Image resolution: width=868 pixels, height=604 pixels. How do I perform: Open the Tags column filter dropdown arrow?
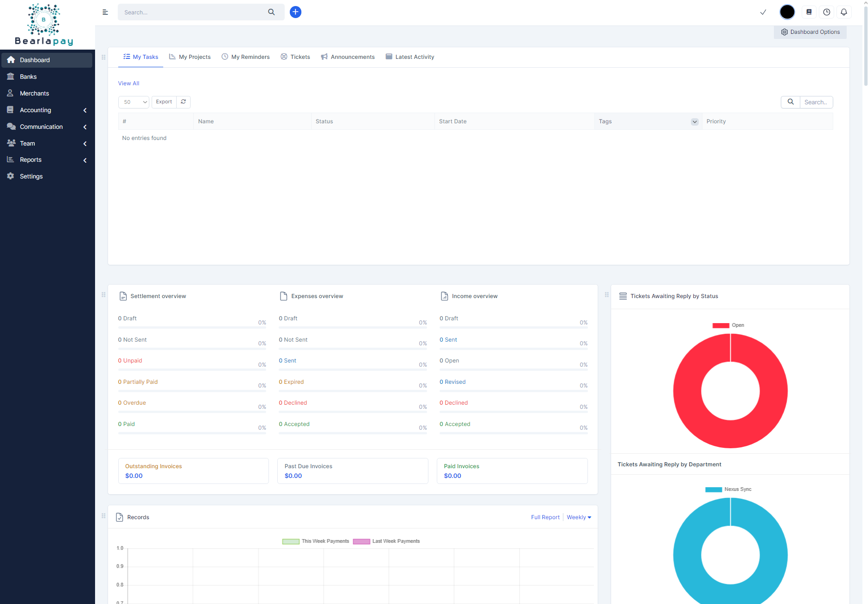point(695,121)
